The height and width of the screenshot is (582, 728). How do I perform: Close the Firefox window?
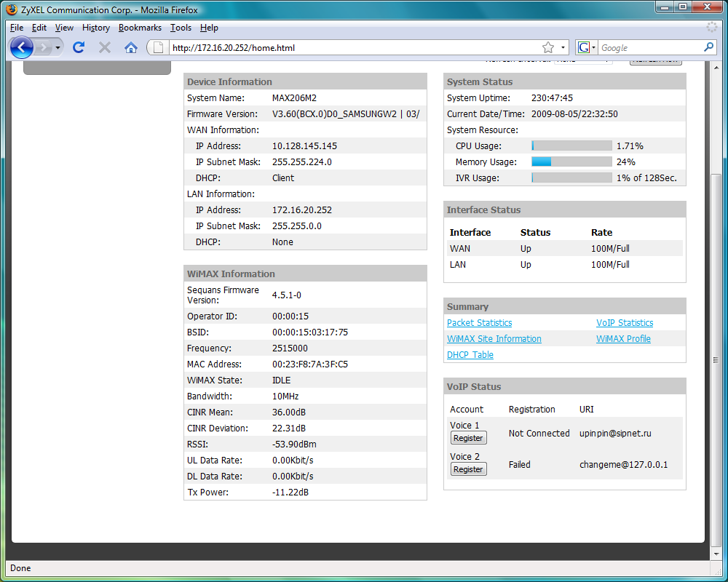tap(707, 7)
